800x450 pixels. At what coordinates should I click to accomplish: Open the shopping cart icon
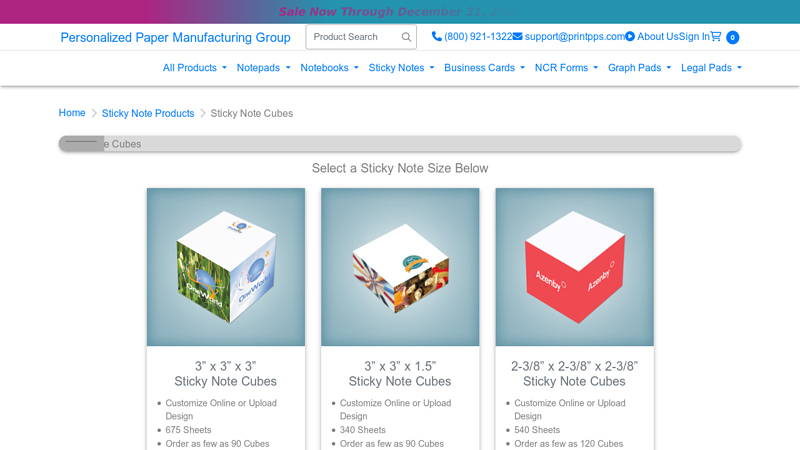[716, 36]
